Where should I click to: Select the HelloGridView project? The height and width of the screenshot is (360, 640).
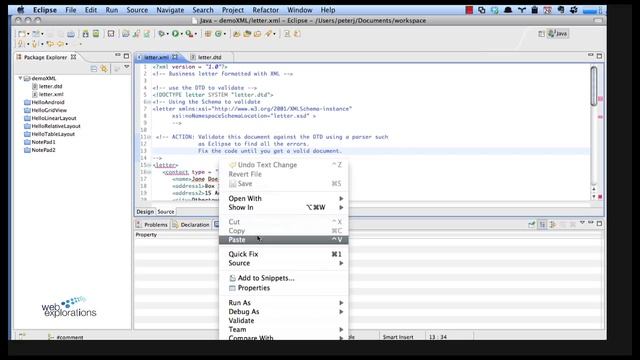click(45, 110)
